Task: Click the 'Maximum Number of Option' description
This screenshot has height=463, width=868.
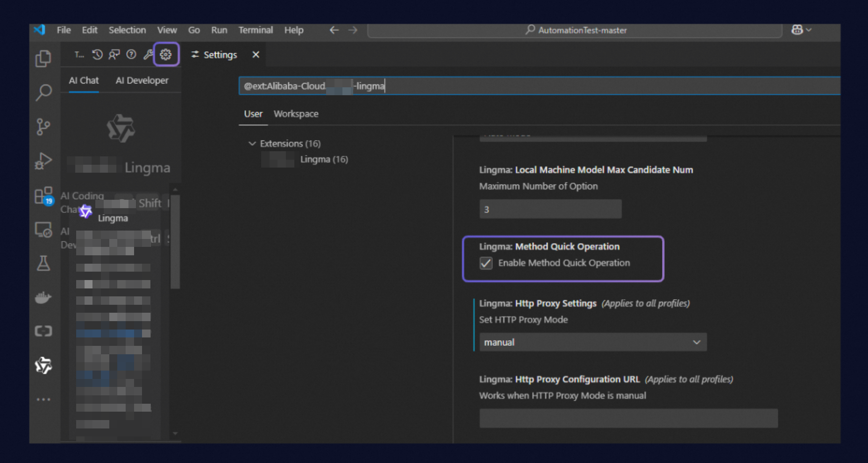Action: coord(538,186)
